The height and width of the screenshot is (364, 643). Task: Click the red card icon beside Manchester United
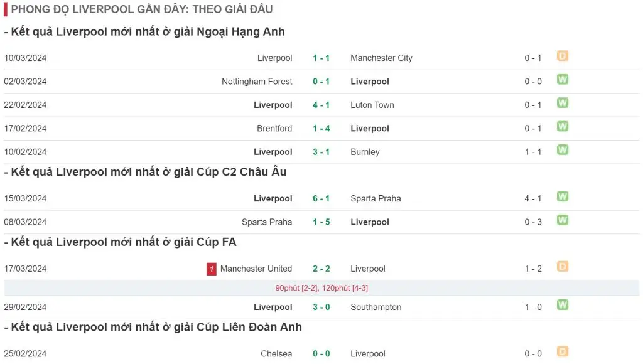click(x=211, y=269)
